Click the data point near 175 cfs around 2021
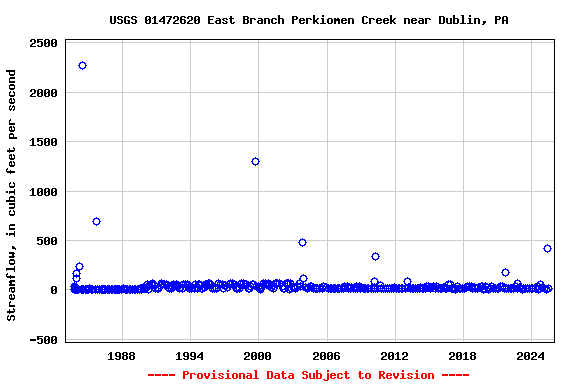576x384 pixels. (505, 272)
